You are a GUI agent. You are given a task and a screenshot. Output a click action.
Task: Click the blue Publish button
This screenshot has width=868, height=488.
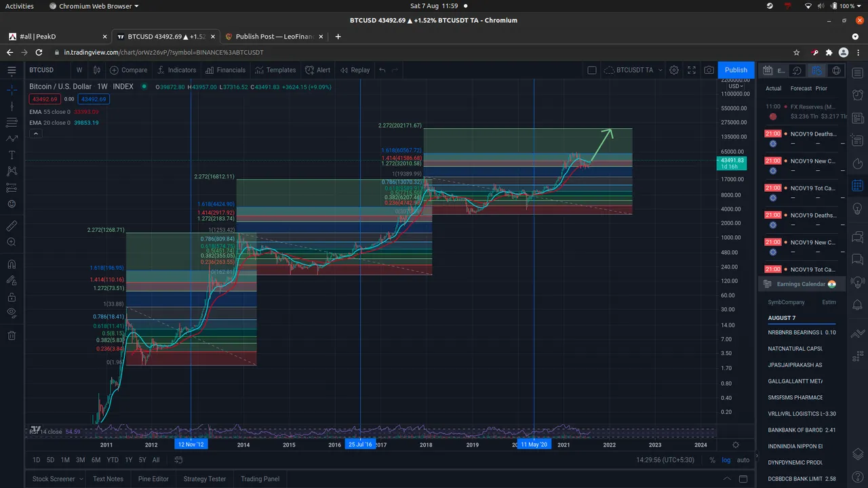(x=736, y=70)
